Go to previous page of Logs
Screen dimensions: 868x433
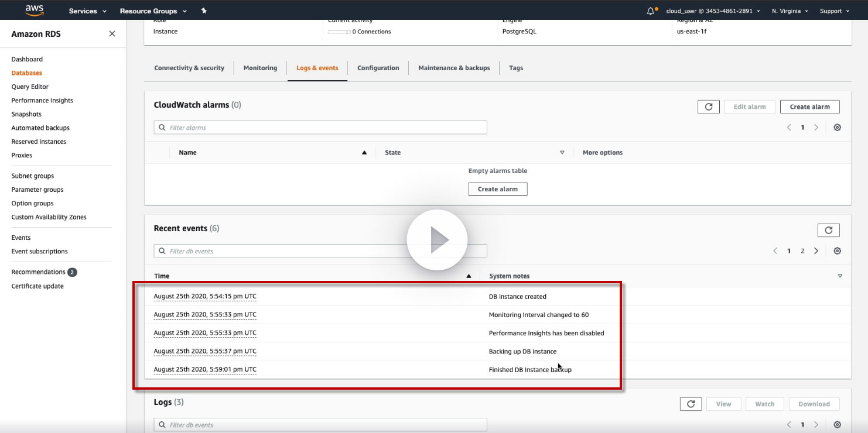point(789,425)
